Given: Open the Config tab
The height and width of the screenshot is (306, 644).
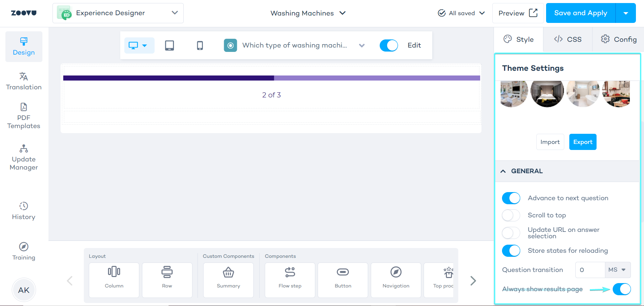Looking at the screenshot, I should 618,39.
